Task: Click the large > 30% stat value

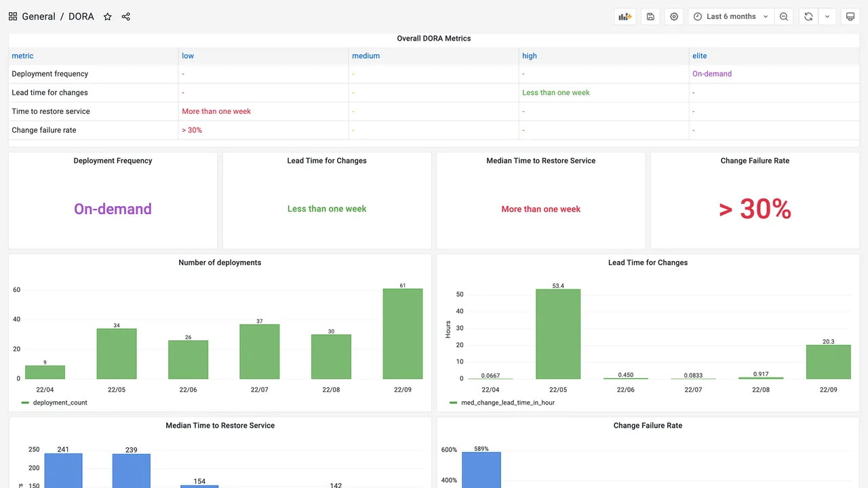Action: tap(755, 209)
